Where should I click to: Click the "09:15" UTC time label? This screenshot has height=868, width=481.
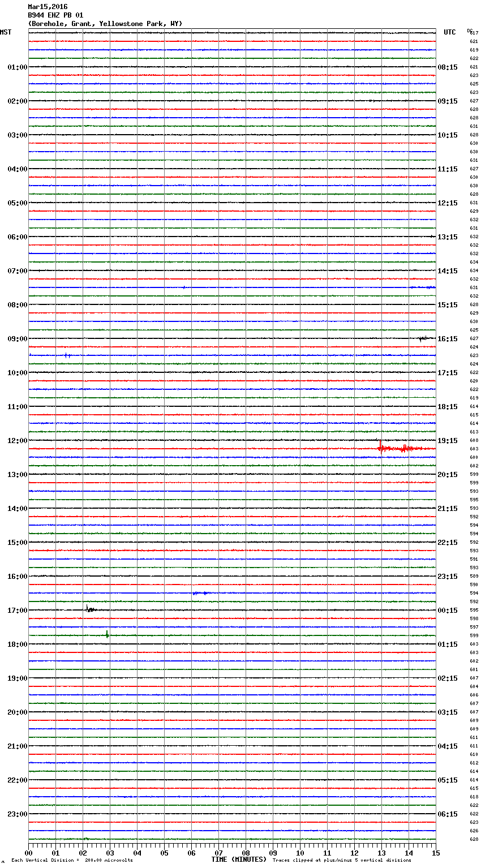(448, 101)
